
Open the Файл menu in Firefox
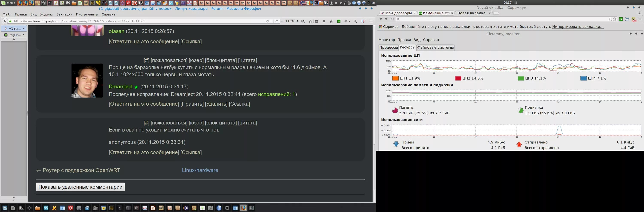click(x=7, y=15)
